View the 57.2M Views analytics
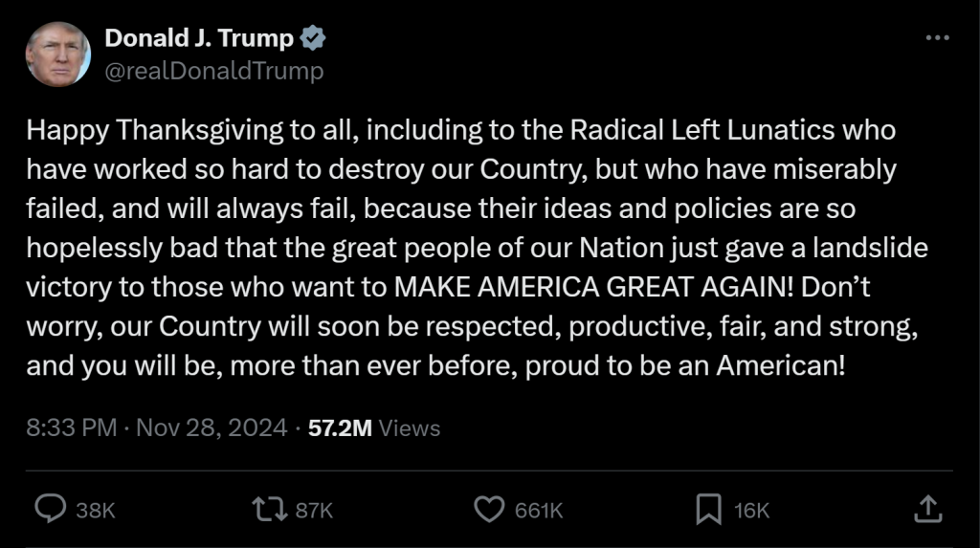 coord(374,427)
